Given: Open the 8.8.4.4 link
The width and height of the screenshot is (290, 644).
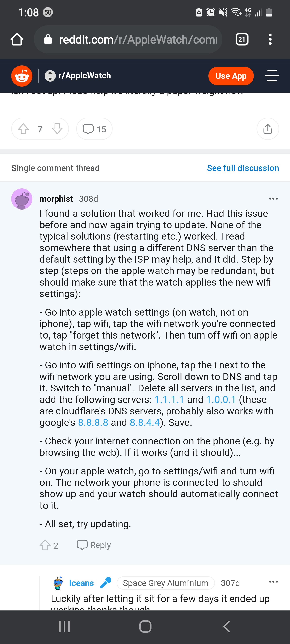Looking at the screenshot, I should pyautogui.click(x=145, y=422).
